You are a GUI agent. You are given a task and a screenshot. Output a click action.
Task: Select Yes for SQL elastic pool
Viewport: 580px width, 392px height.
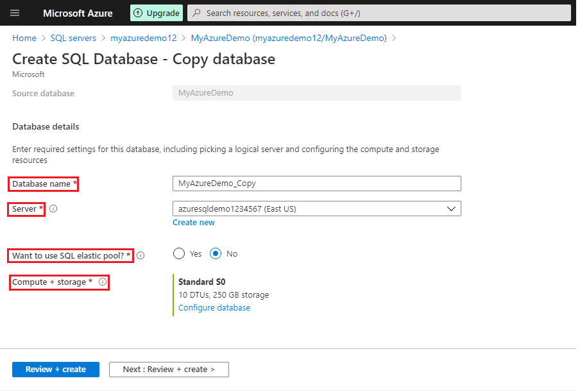point(180,254)
